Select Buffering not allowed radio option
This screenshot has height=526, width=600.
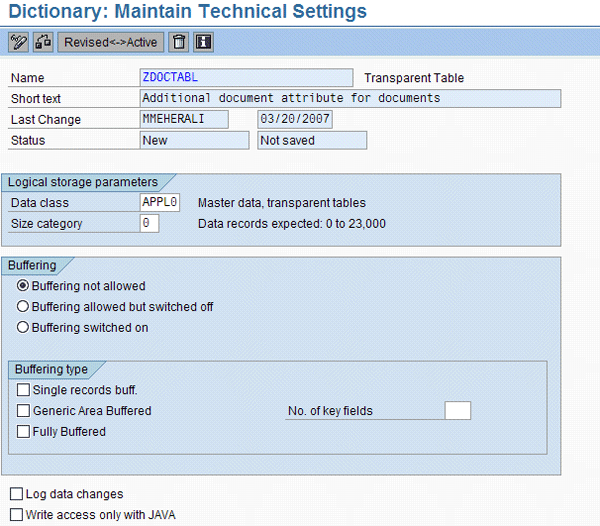click(23, 286)
